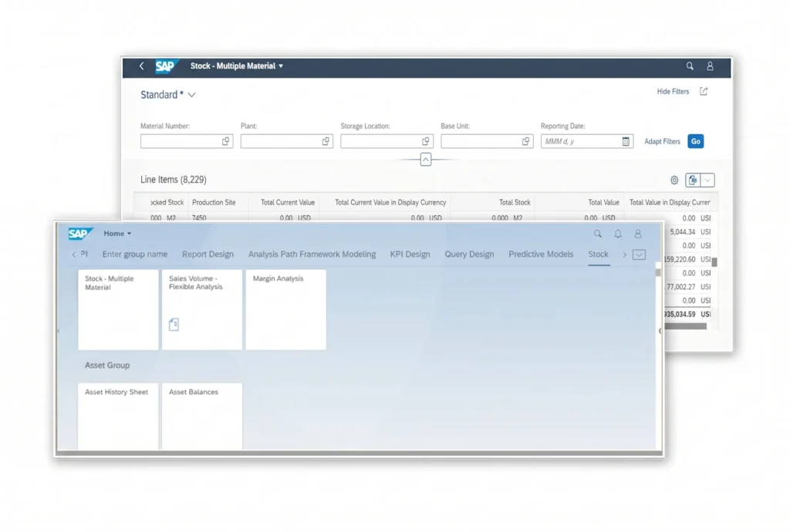Sort by Production Site column header
The image size is (790, 532).
pos(214,202)
